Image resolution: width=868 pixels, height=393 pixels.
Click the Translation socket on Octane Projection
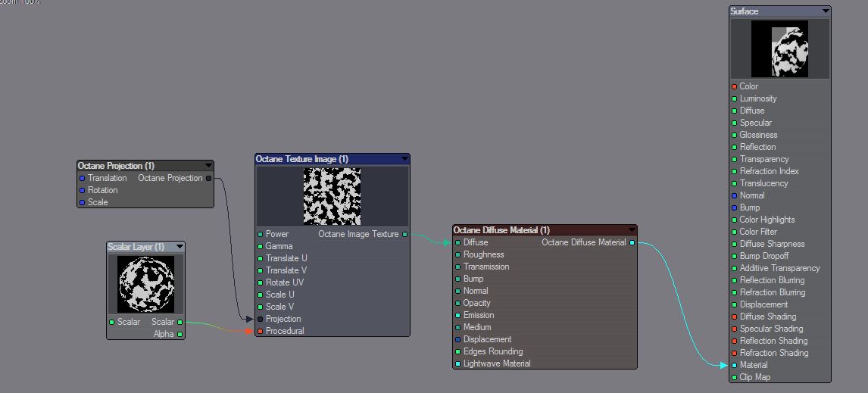click(x=82, y=178)
